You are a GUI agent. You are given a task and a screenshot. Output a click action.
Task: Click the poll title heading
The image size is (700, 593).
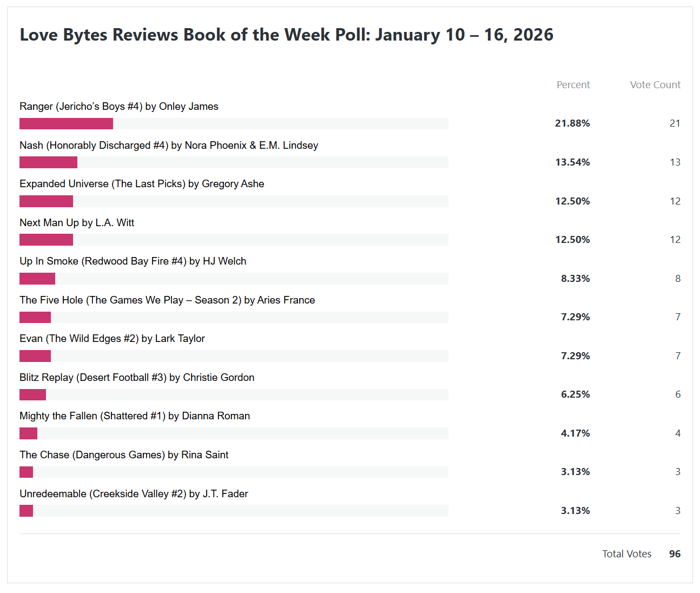(286, 35)
